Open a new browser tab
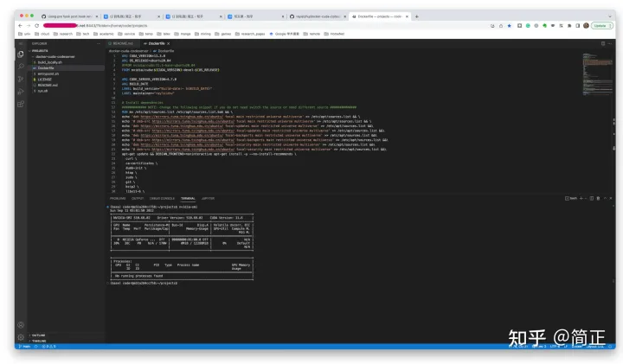This screenshot has height=364, width=623. pos(418,16)
